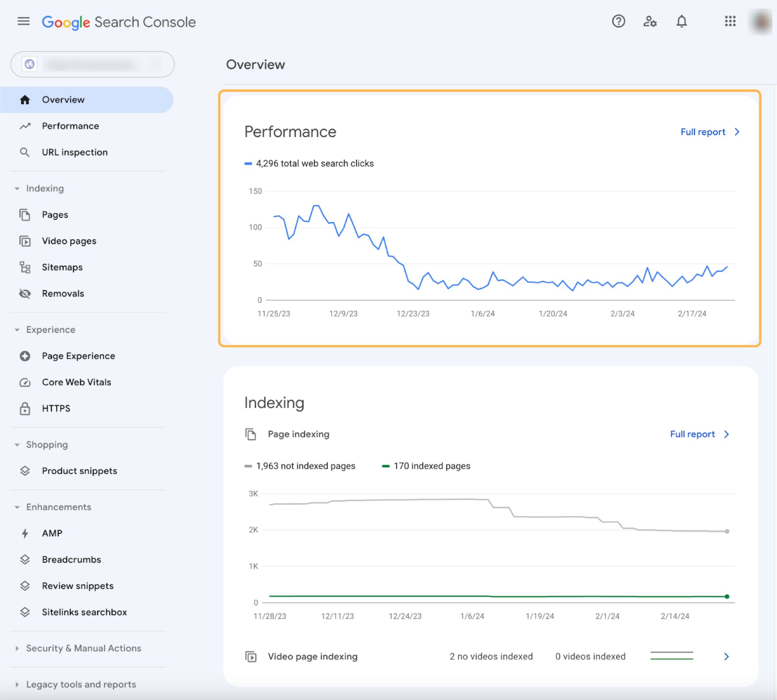Select the URL inspection magnifier icon
777x700 pixels.
pyautogui.click(x=25, y=152)
